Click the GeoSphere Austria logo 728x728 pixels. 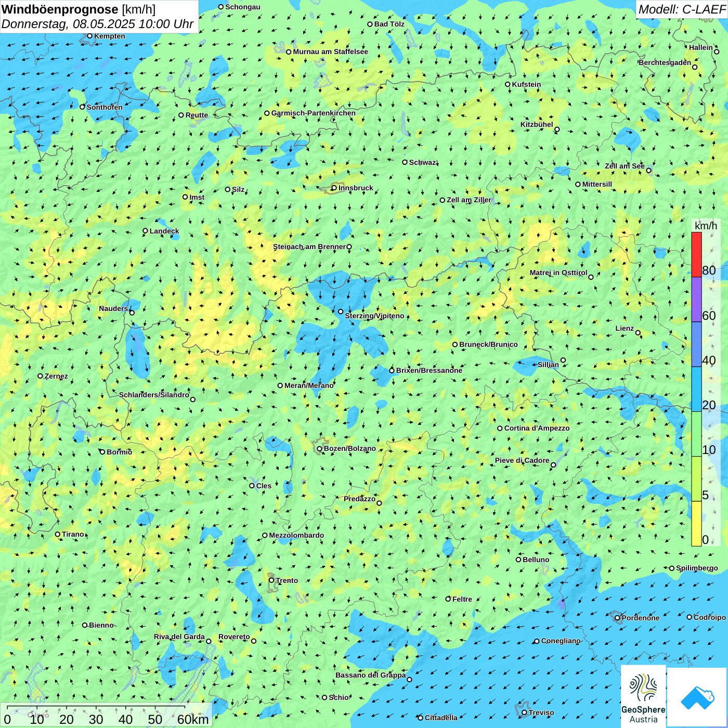(643, 696)
